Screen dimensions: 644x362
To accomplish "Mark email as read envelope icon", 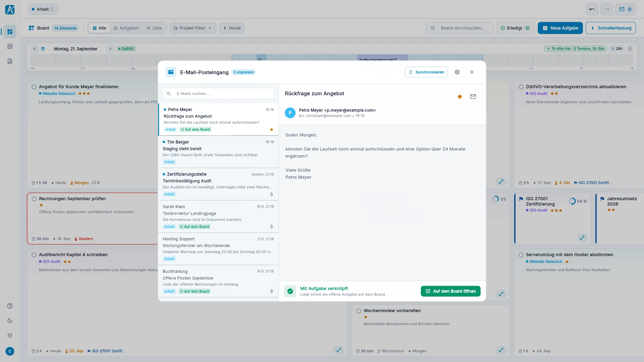I will 473,97.
